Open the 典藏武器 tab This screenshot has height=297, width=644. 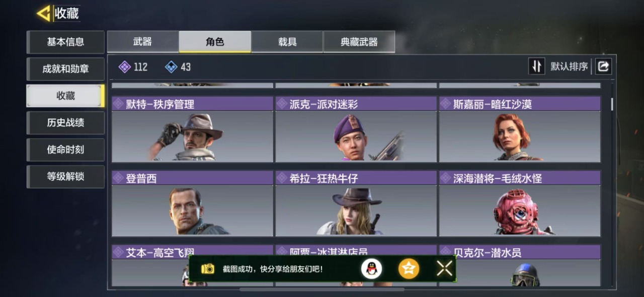[x=359, y=42]
